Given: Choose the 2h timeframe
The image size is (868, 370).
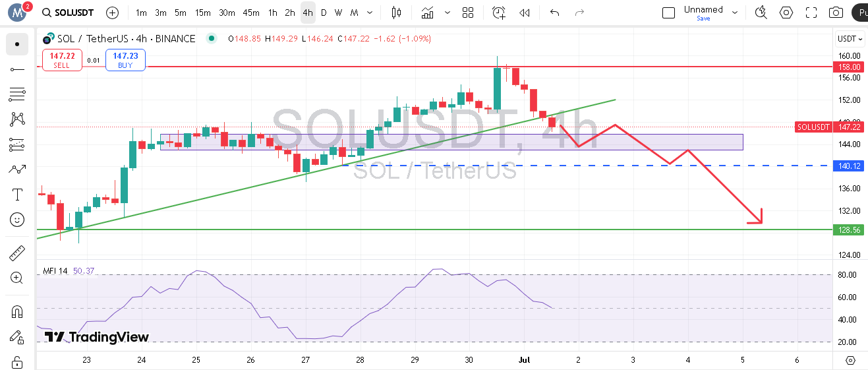Looking at the screenshot, I should (290, 13).
